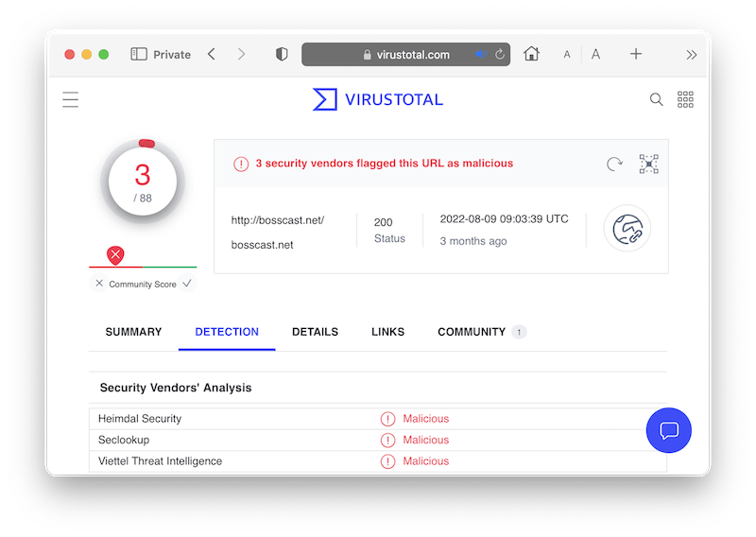
Task: Click the 3 / 88 detection score circle
Action: coord(143,182)
